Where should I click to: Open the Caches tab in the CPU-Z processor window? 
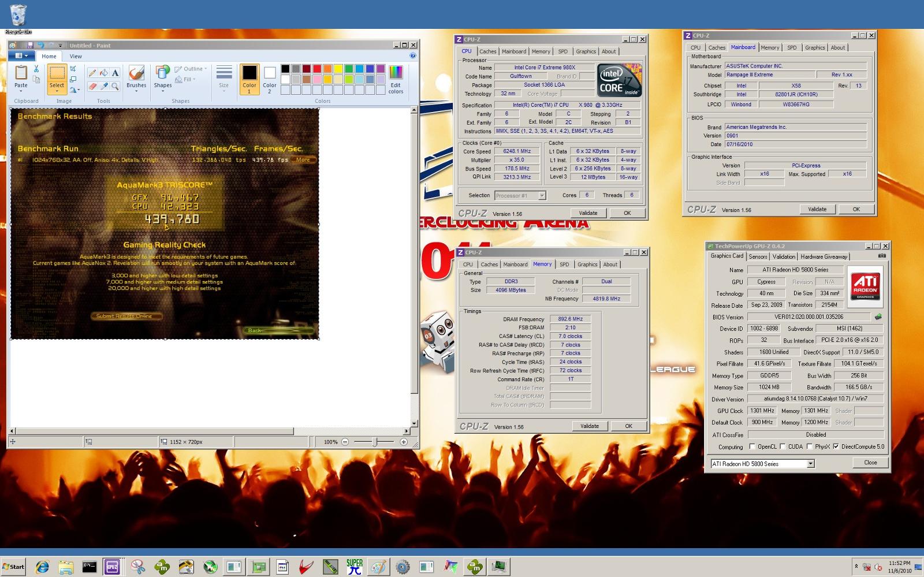(487, 51)
